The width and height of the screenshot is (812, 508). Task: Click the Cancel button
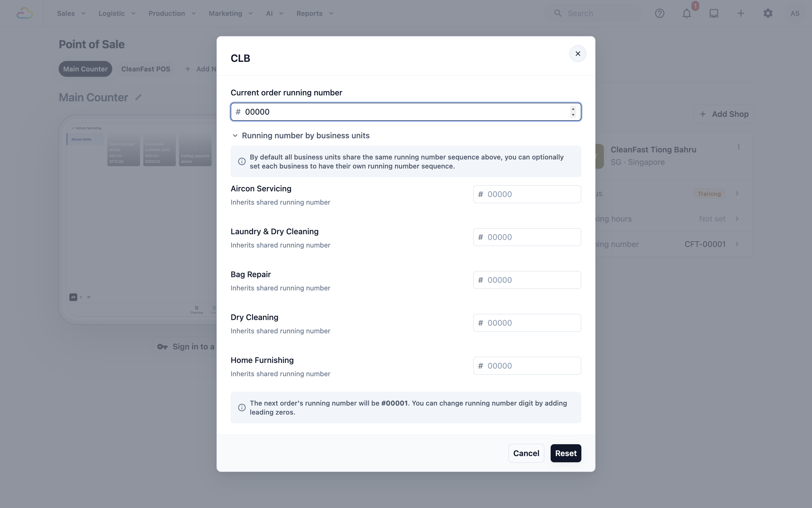pyautogui.click(x=526, y=453)
